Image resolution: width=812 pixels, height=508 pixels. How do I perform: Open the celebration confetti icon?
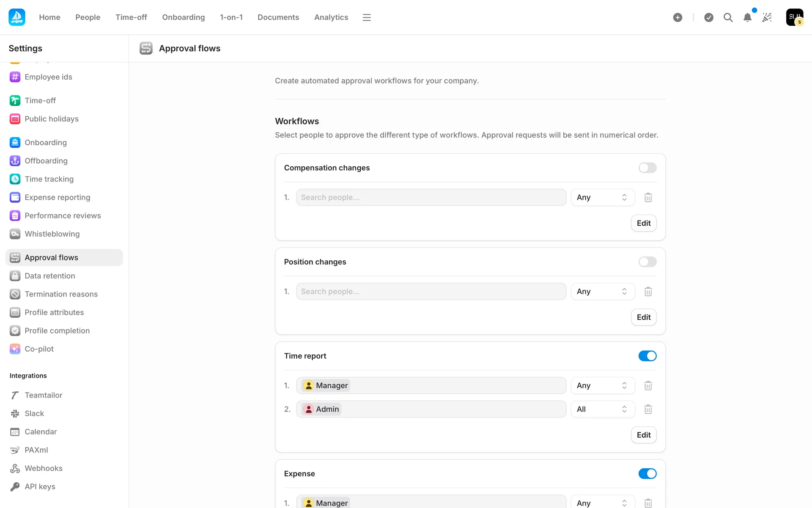click(x=767, y=17)
